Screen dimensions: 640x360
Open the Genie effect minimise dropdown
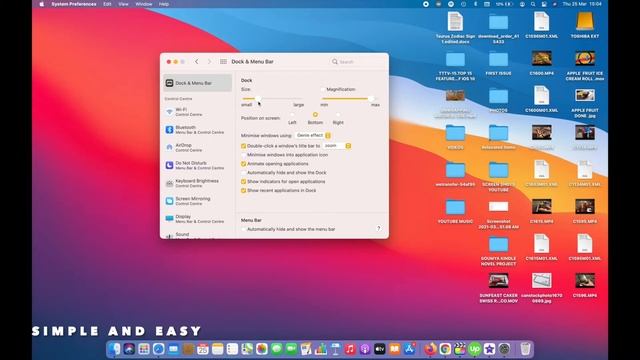click(313, 135)
